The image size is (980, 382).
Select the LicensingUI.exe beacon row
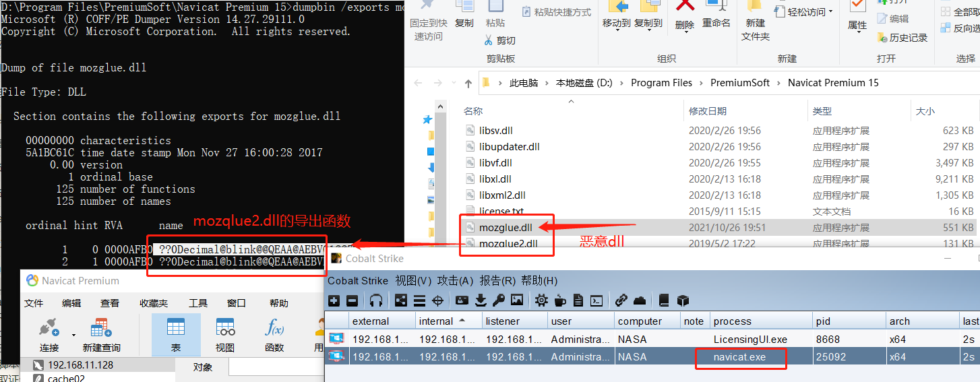point(652,340)
